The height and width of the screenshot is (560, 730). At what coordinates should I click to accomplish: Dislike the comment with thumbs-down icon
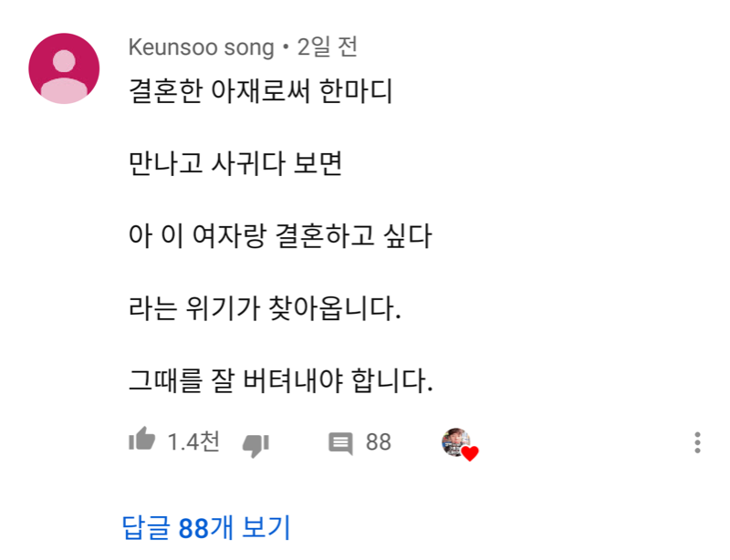255,444
